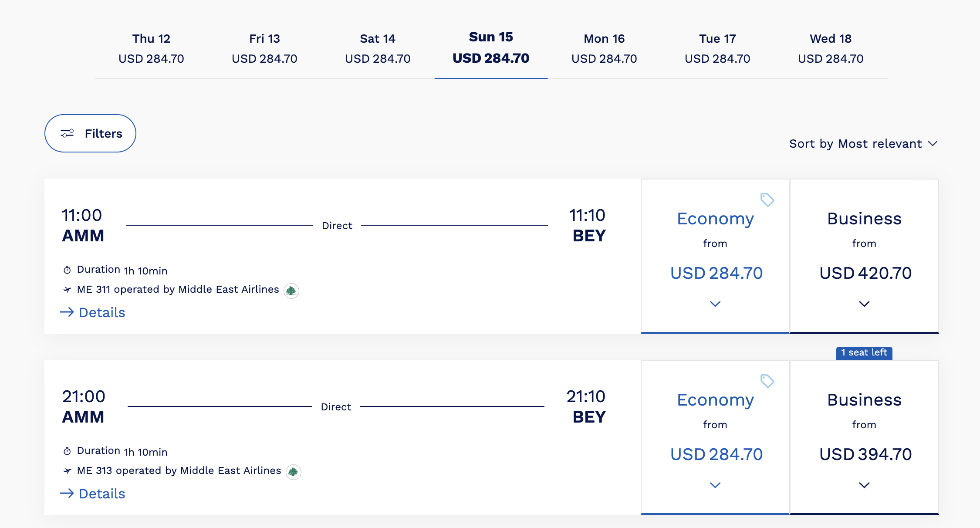Click the filter sliders icon
This screenshot has width=980, height=528.
pyautogui.click(x=67, y=133)
